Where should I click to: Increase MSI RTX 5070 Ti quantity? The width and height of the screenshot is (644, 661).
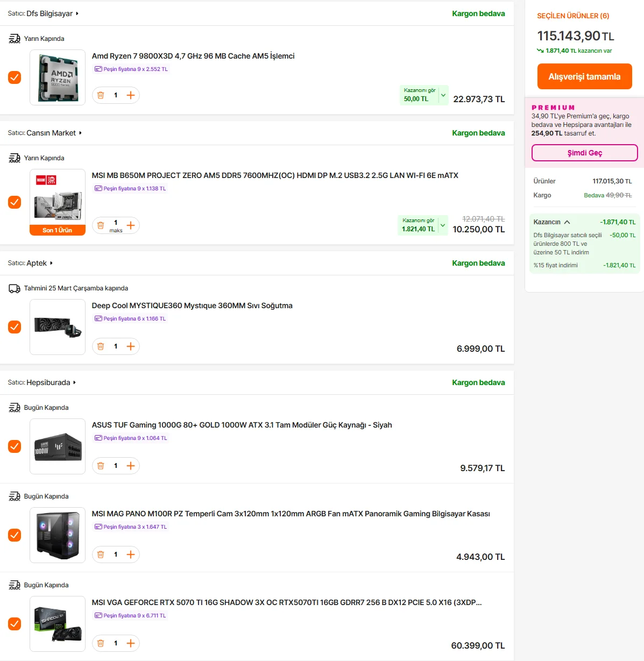pos(131,643)
